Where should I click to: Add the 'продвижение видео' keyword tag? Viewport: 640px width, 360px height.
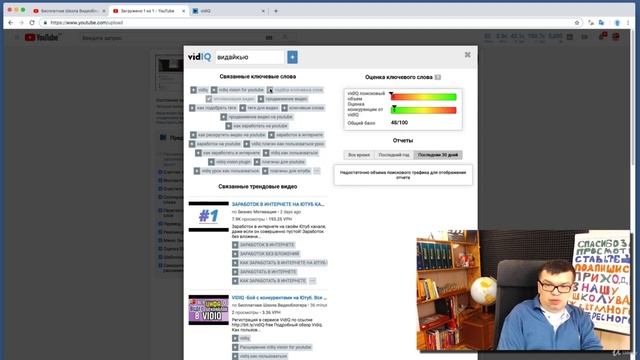[x=261, y=99]
